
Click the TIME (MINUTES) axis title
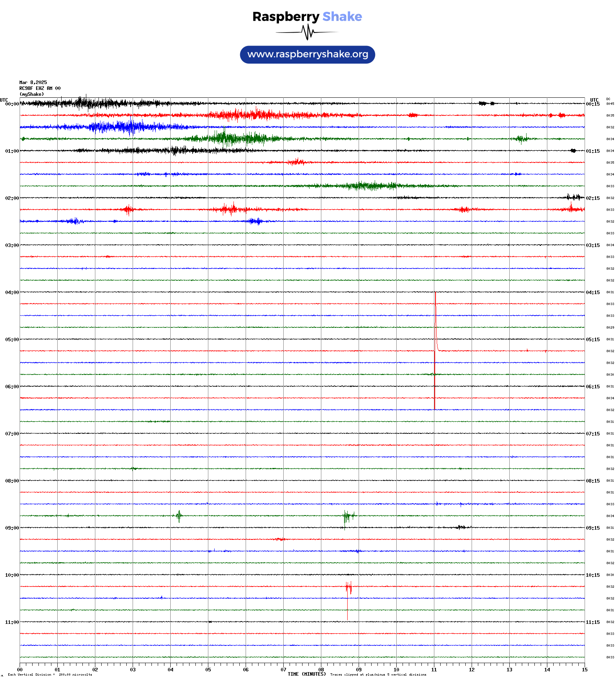[307, 674]
